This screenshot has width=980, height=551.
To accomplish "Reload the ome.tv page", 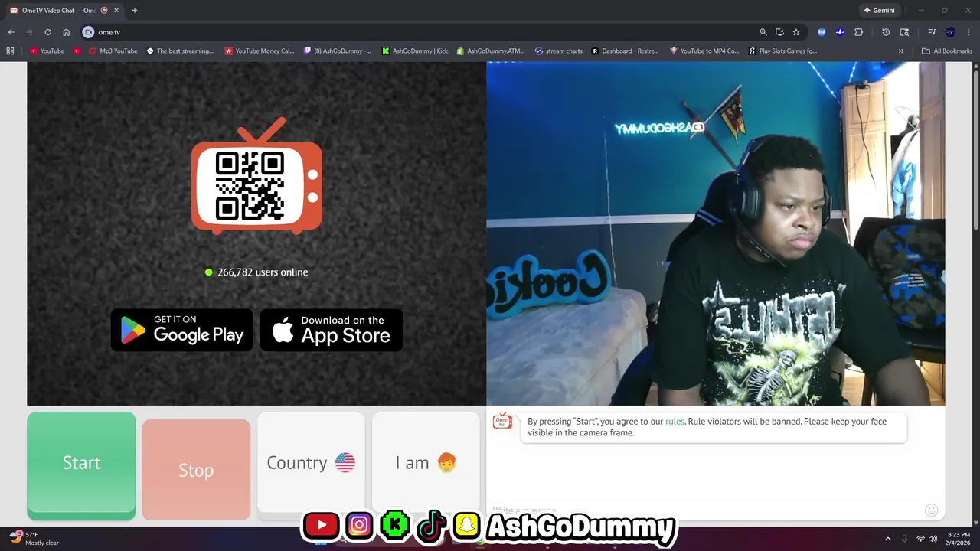I will coord(47,32).
